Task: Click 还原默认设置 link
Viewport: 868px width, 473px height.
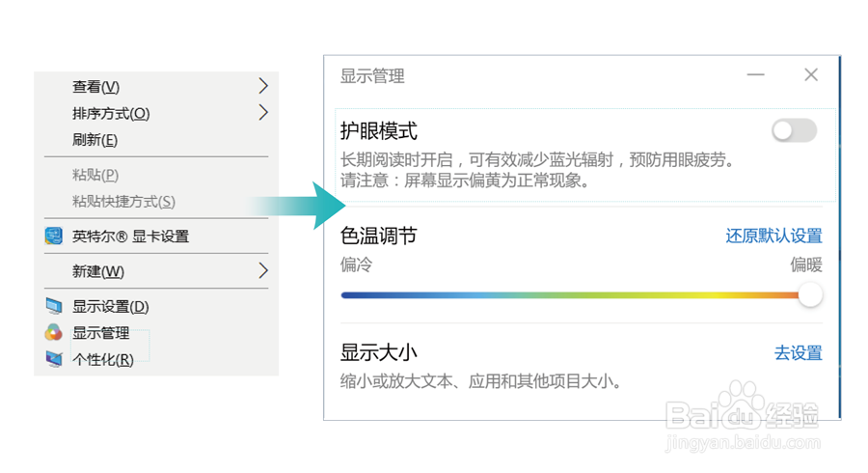Action: pyautogui.click(x=773, y=236)
